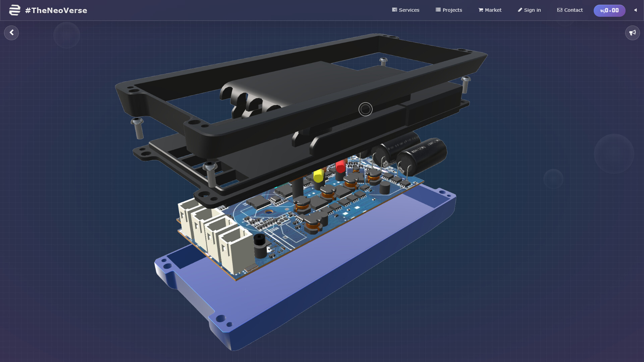Select the yellow component on the circuit board
This screenshot has width=644, height=362.
318,176
